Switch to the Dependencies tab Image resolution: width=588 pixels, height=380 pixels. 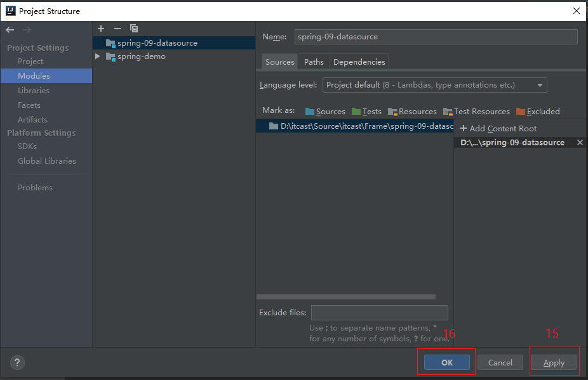pyautogui.click(x=359, y=62)
